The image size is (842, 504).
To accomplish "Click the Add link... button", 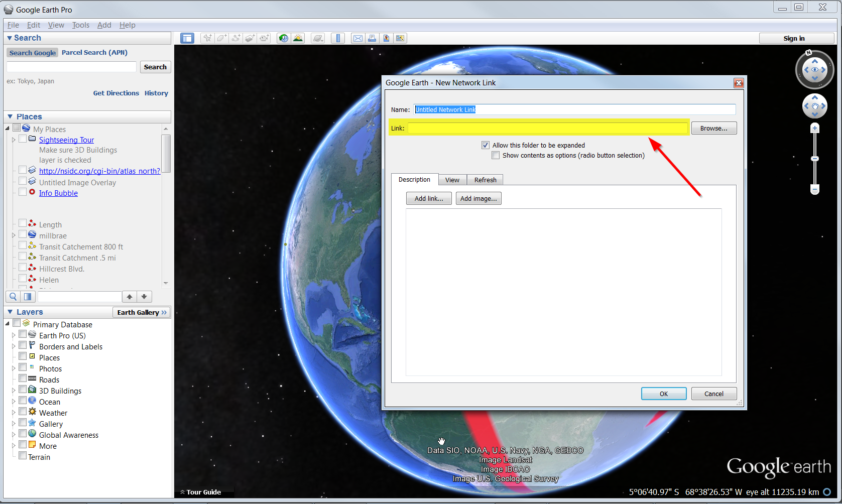I will pos(429,199).
